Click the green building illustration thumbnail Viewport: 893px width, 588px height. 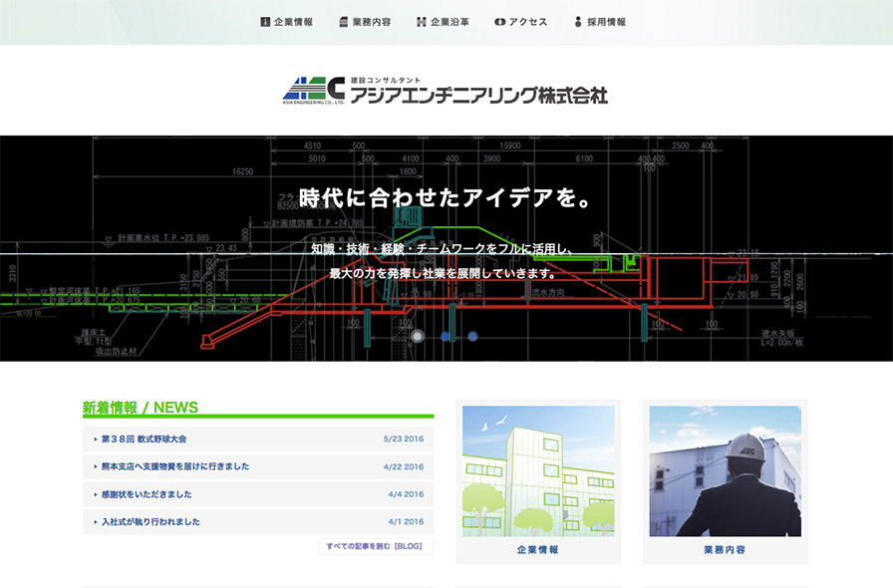pos(538,470)
